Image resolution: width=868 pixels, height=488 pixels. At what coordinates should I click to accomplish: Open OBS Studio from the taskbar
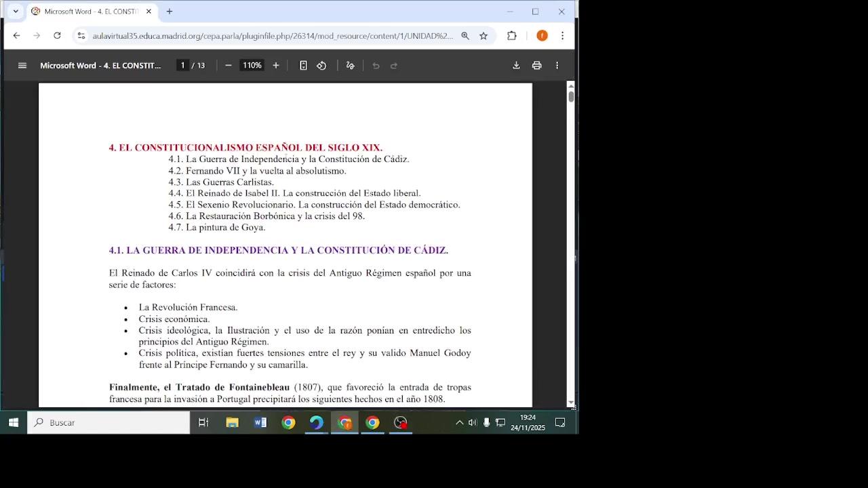[401, 422]
